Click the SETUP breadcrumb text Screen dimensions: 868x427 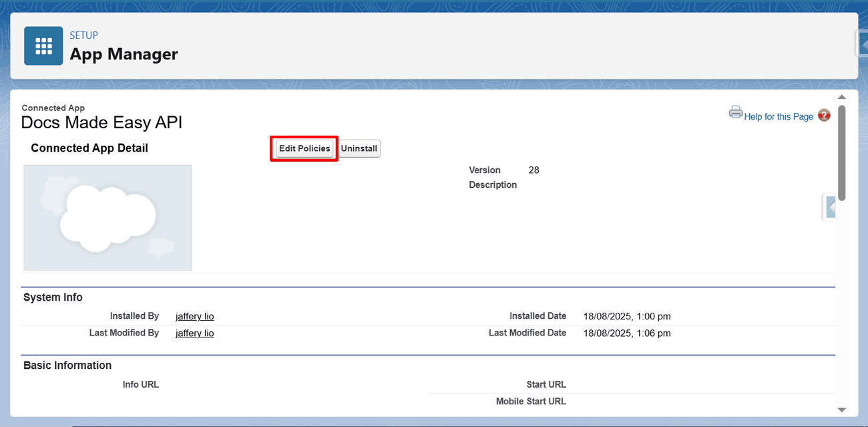(x=84, y=35)
